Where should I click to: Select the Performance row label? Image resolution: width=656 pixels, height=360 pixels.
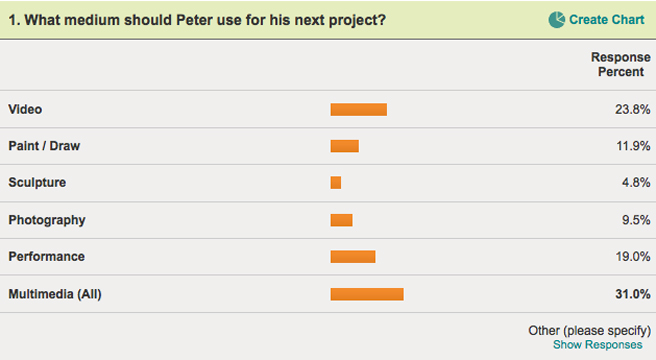coord(46,257)
